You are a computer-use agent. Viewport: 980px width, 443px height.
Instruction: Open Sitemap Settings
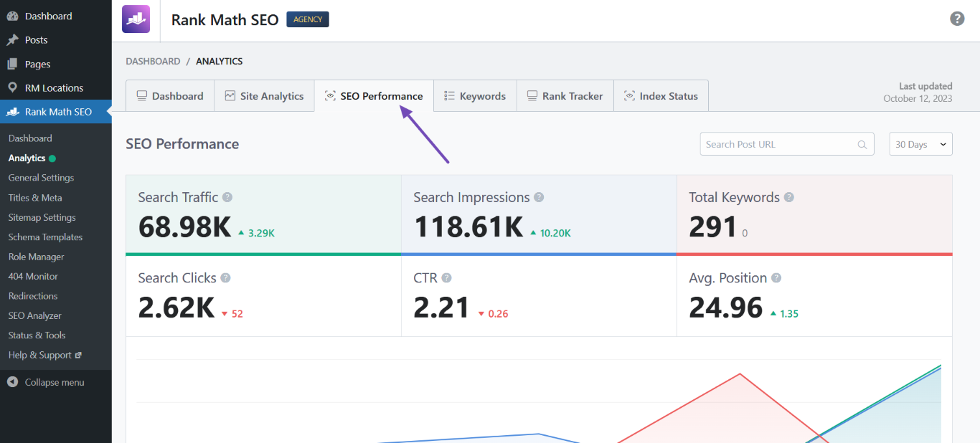point(42,217)
